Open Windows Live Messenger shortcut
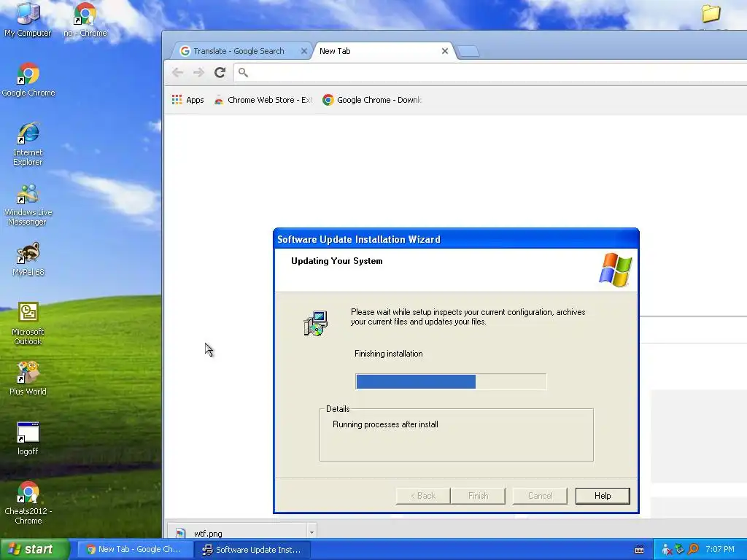Image resolution: width=747 pixels, height=560 pixels. 28,204
